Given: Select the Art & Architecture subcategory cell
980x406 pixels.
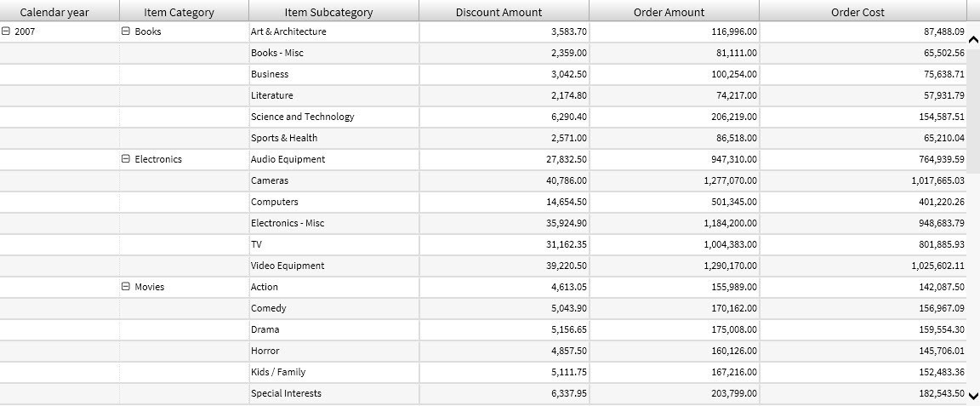Looking at the screenshot, I should pyautogui.click(x=288, y=31).
